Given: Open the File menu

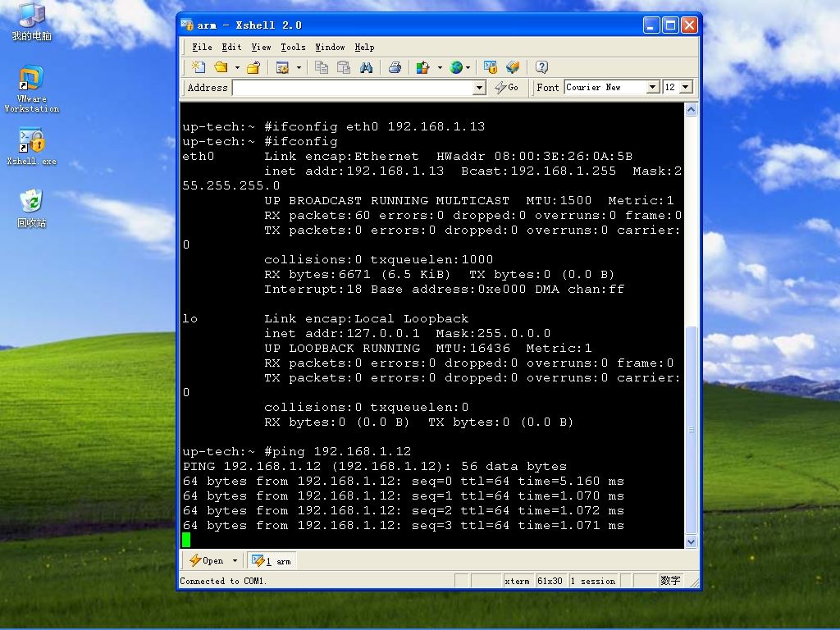Looking at the screenshot, I should pos(202,47).
